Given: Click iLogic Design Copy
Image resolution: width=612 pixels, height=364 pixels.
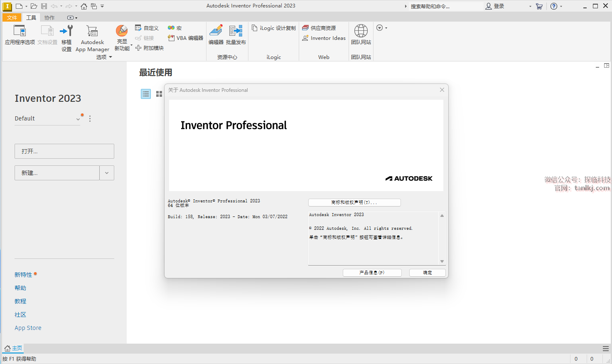Looking at the screenshot, I should point(274,28).
